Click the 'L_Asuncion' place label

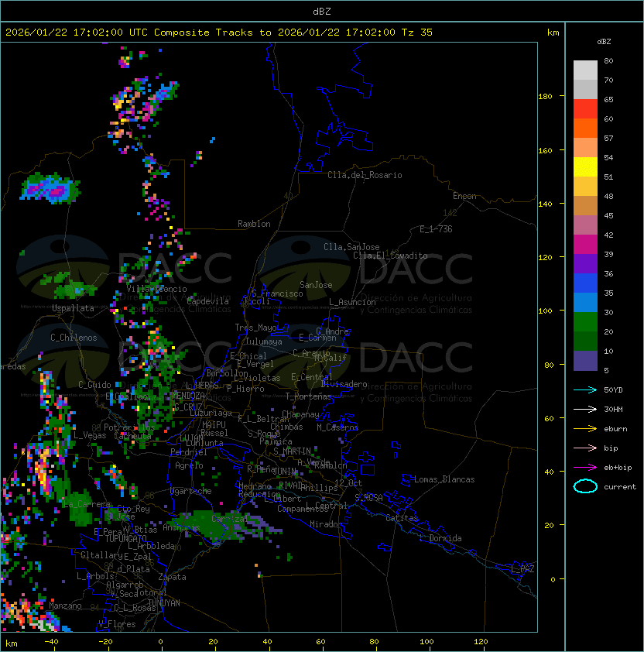tap(352, 302)
